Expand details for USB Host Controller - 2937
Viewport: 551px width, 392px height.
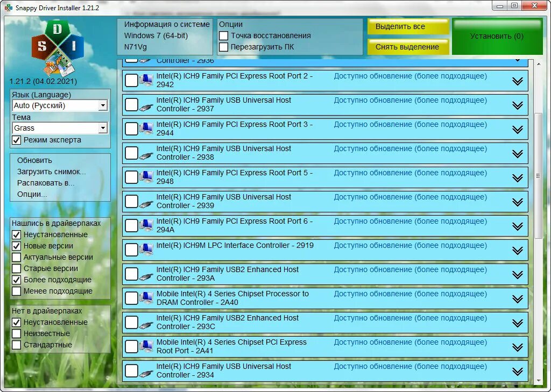517,105
